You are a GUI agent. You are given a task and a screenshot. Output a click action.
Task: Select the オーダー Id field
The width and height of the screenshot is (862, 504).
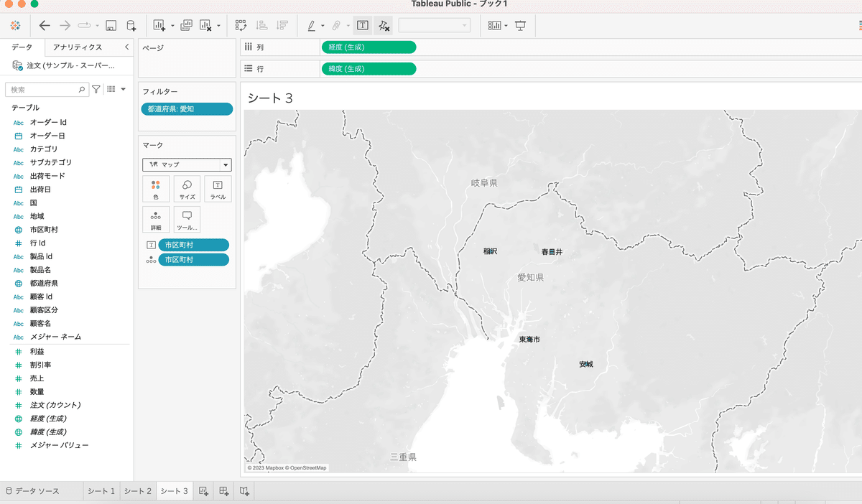(x=48, y=122)
